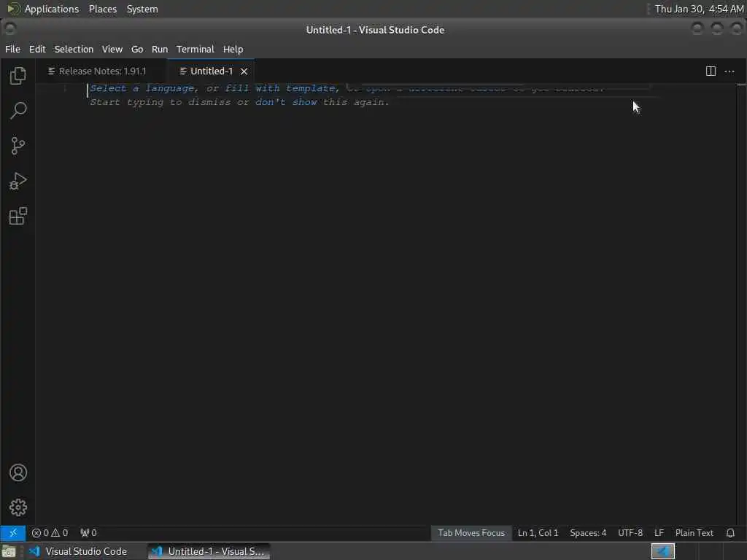
Task: Click the 'Select a language' link
Action: point(142,88)
